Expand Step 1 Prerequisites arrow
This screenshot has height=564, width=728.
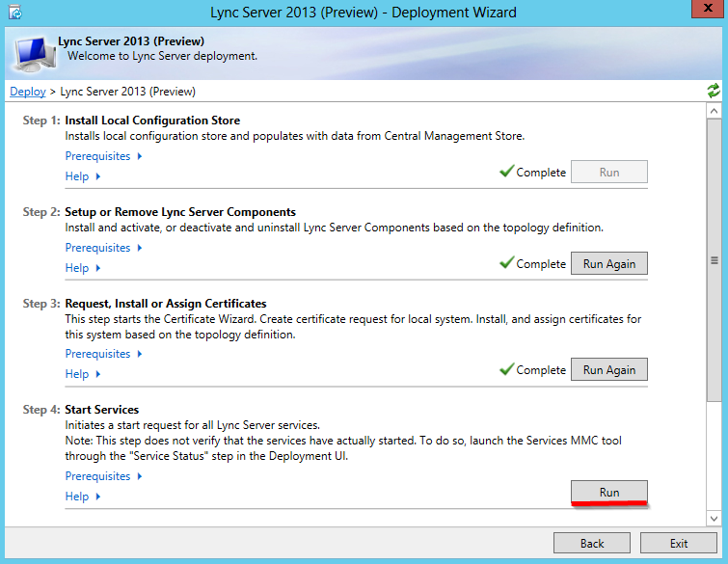point(140,156)
